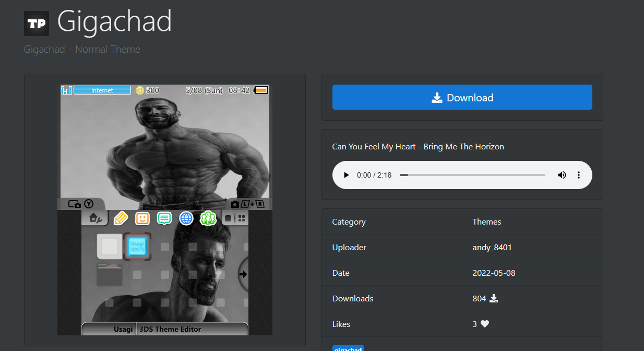Screen dimensions: 644x351
Task: Click the 08:42 clock in preview
Action: (x=239, y=90)
